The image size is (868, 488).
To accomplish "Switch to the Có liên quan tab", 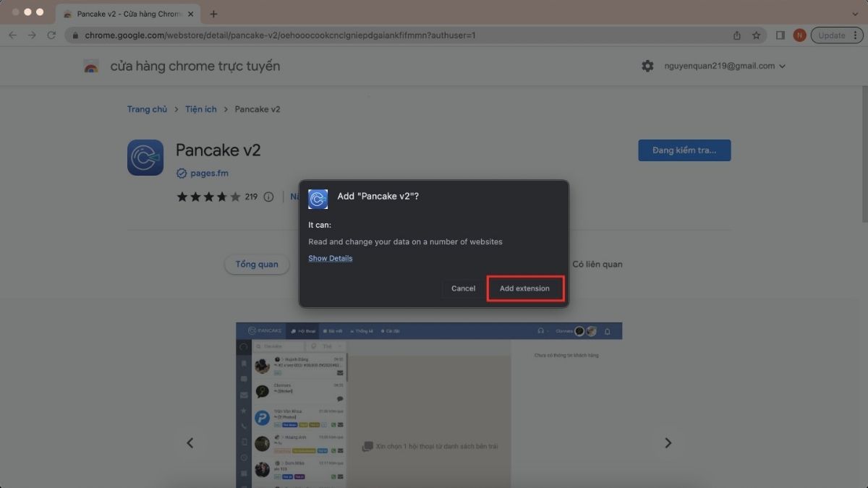I will 597,265.
